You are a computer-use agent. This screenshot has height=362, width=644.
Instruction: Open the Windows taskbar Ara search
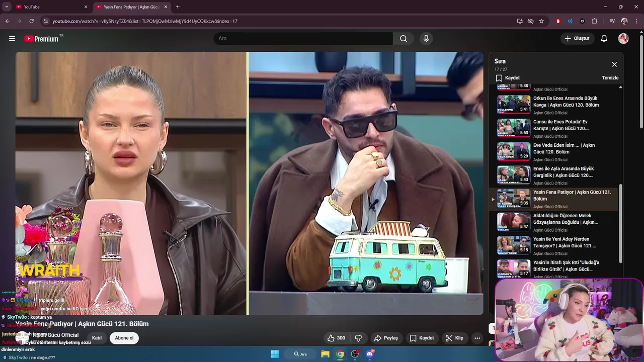coord(301,354)
